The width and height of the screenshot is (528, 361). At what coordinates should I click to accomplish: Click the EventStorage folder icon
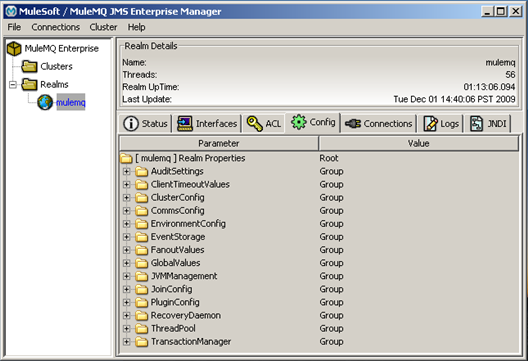click(141, 237)
